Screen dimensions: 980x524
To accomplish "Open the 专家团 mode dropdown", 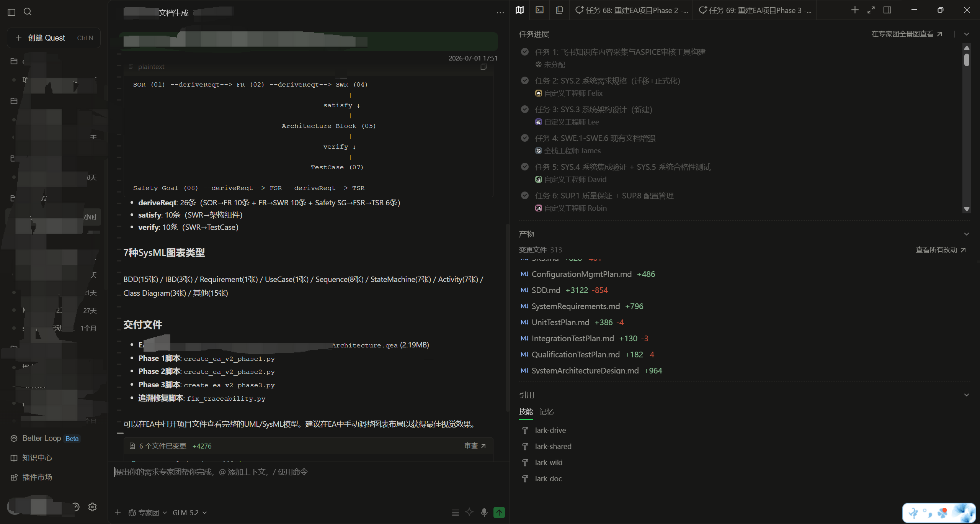I will coord(147,513).
